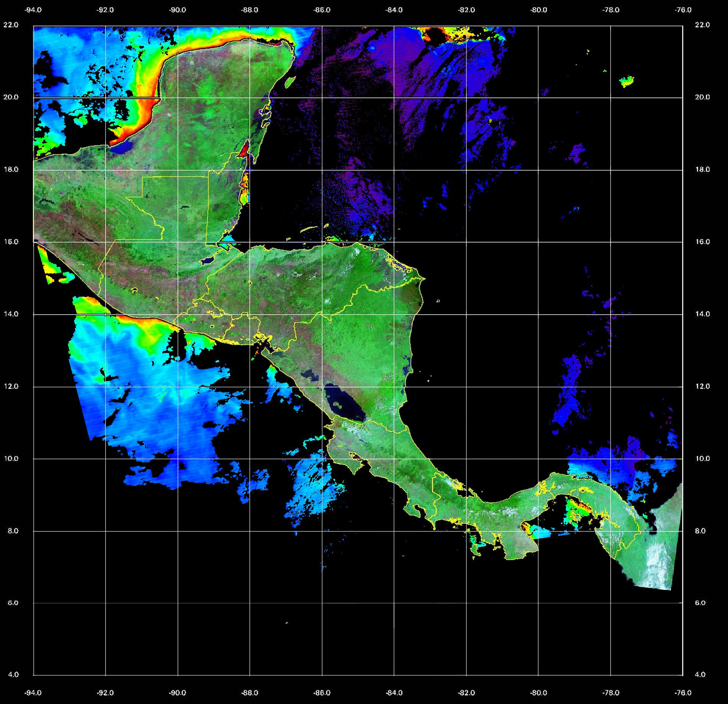Click the -94.0 label on the top axis
Viewport: 728px width, 704px height.
coord(33,10)
